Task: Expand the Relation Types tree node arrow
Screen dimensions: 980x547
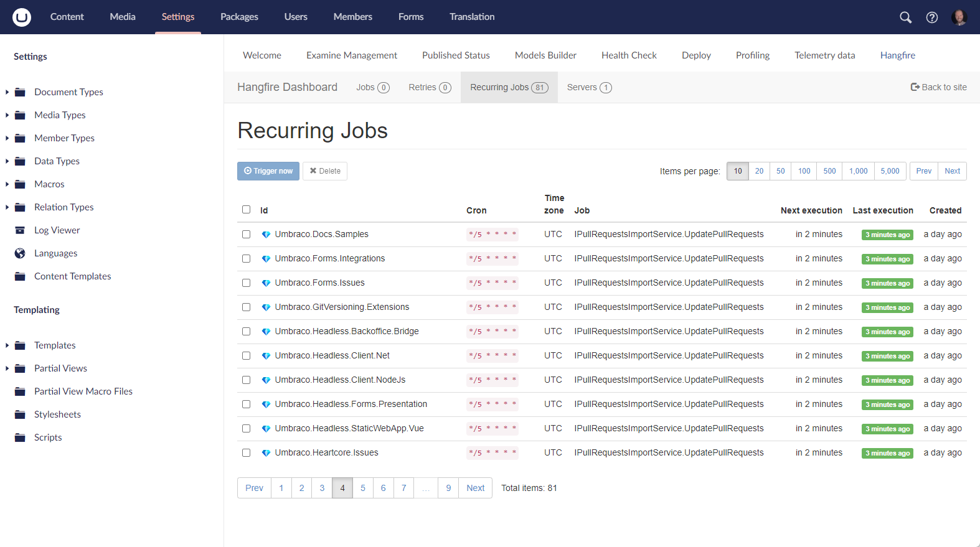Action: (7, 207)
